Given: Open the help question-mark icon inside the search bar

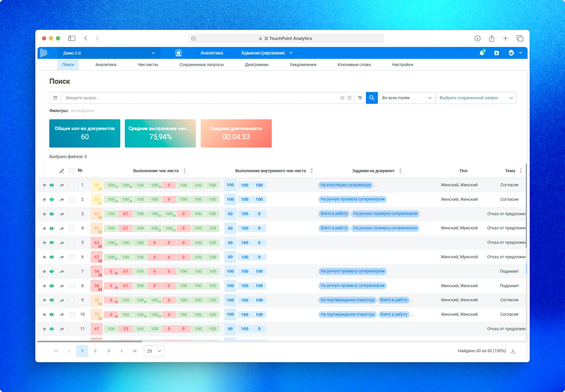Looking at the screenshot, I should (349, 98).
